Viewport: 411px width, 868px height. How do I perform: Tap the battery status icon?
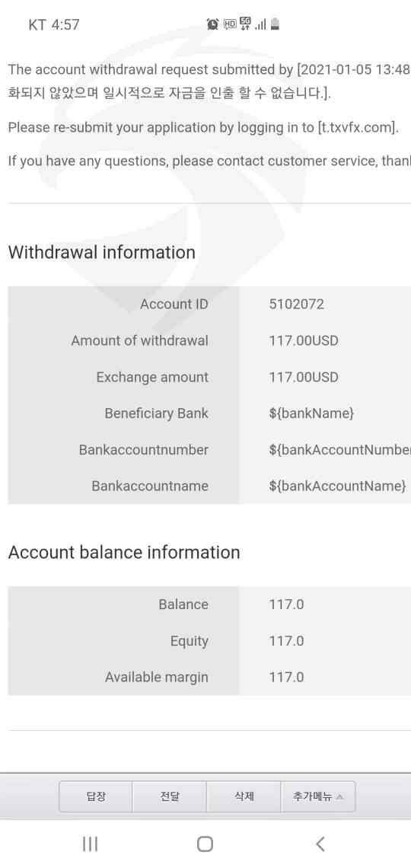(275, 24)
